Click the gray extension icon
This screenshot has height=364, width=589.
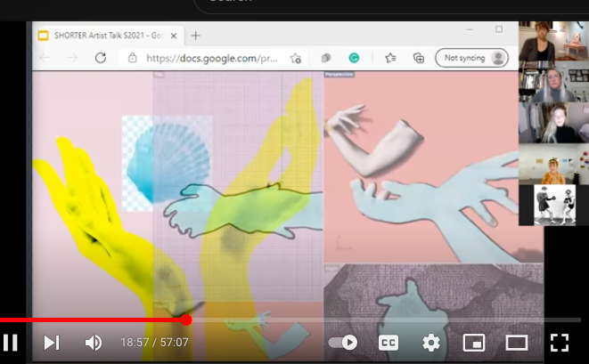point(326,58)
